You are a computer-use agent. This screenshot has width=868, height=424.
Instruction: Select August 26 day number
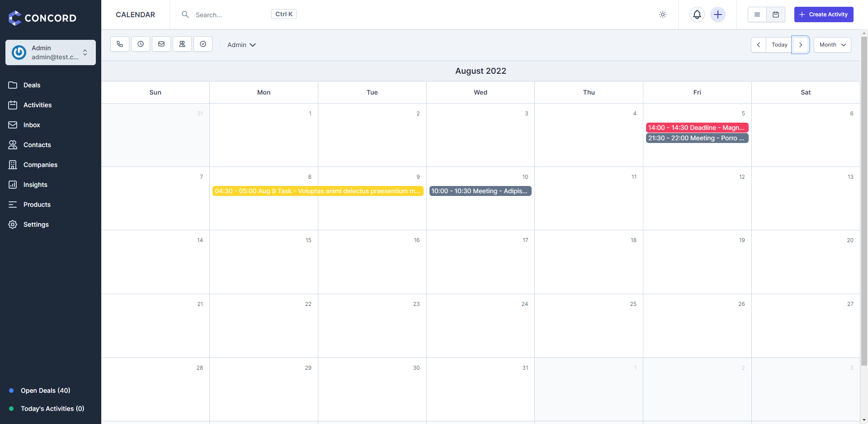coord(741,304)
